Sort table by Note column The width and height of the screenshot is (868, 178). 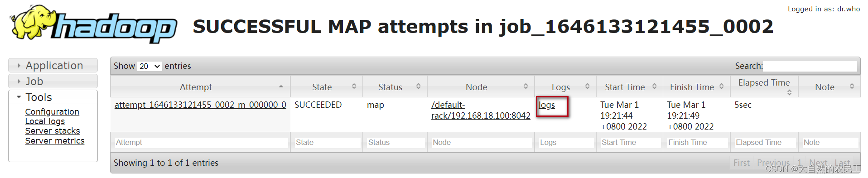pos(829,87)
